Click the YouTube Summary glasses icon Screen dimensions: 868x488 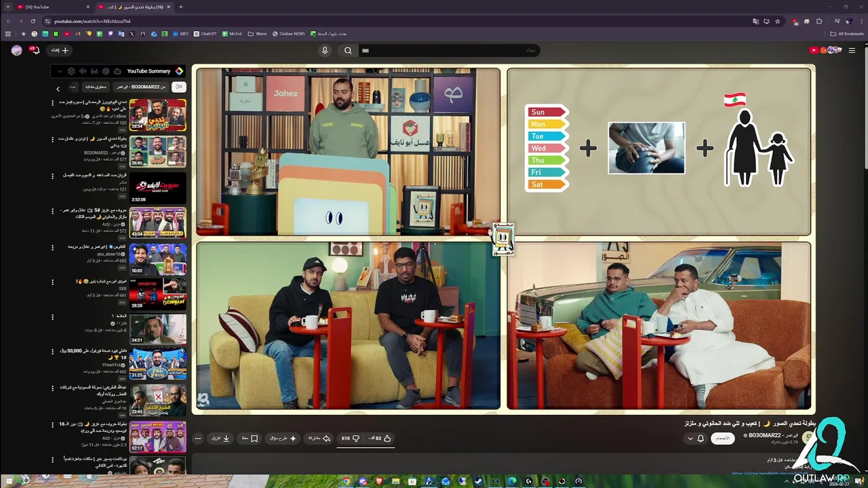(94, 71)
